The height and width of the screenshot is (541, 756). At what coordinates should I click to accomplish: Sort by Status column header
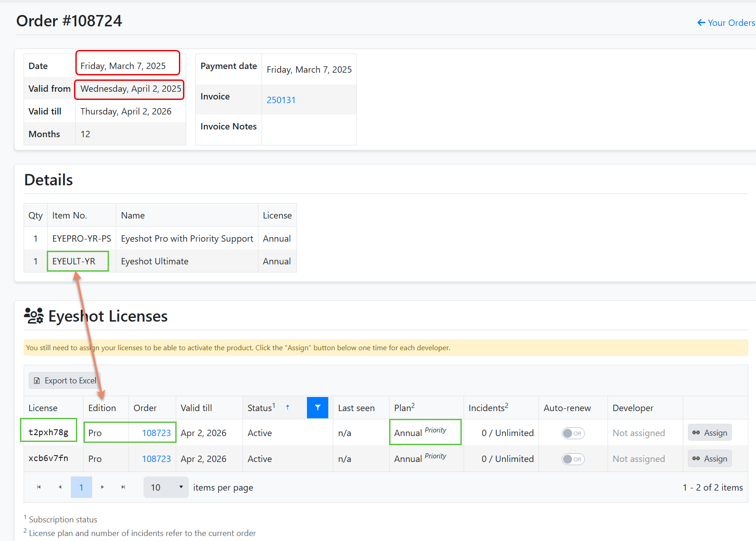pyautogui.click(x=261, y=408)
